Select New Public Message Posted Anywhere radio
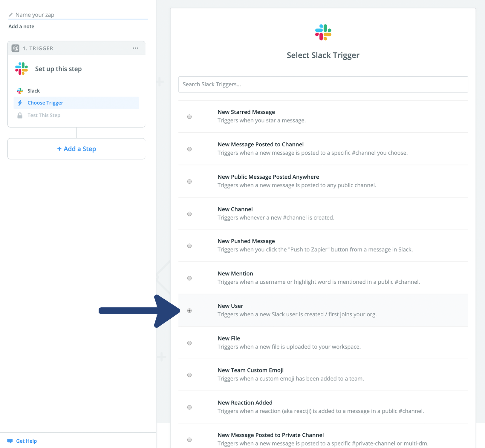The image size is (485, 448). click(x=189, y=182)
